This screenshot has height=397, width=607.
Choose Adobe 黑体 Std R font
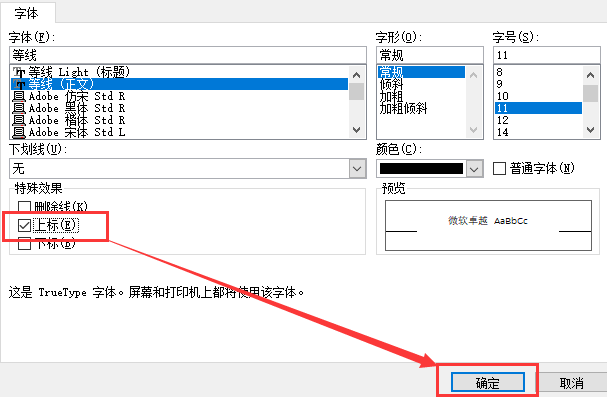click(179, 108)
